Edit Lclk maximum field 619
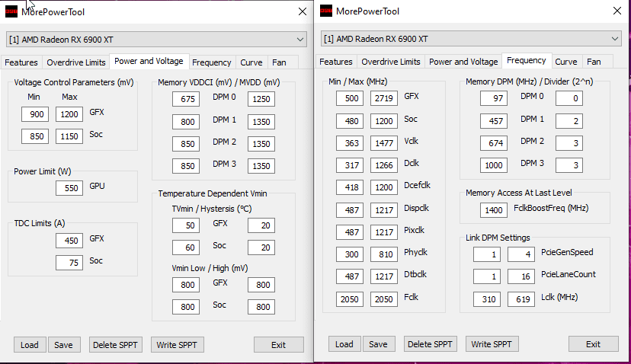 coord(521,299)
